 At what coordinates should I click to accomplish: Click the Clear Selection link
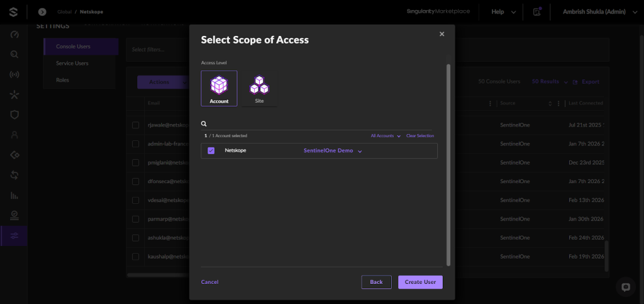(419, 135)
